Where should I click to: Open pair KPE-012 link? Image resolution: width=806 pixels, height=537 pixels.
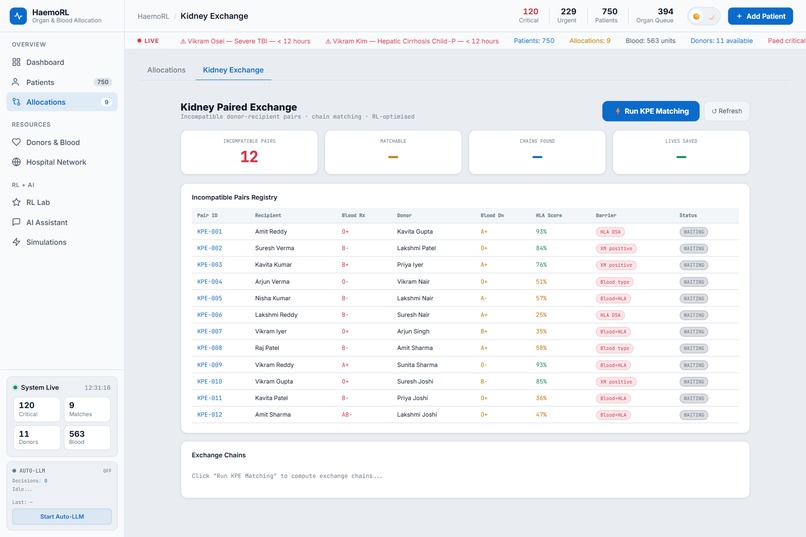[209, 415]
